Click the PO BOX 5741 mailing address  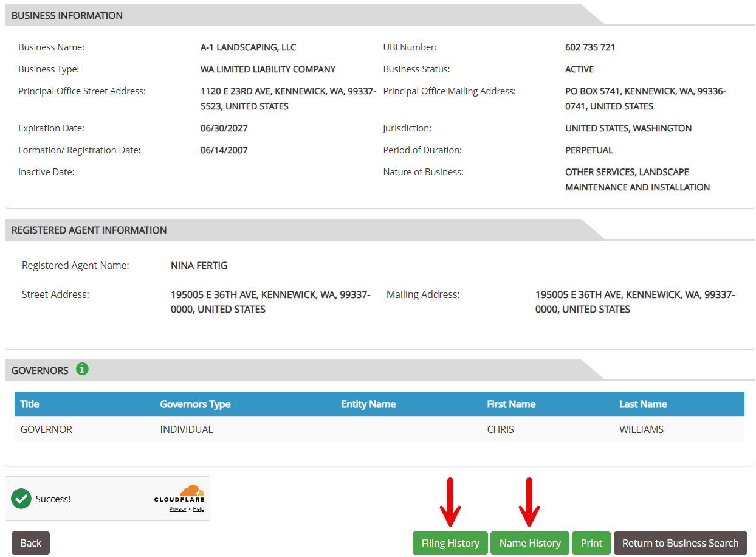coord(645,99)
